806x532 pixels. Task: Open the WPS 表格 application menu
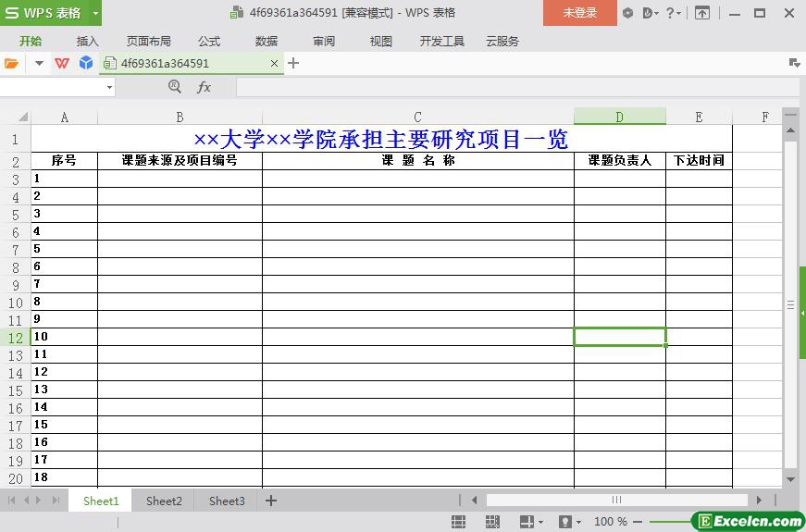click(44, 12)
